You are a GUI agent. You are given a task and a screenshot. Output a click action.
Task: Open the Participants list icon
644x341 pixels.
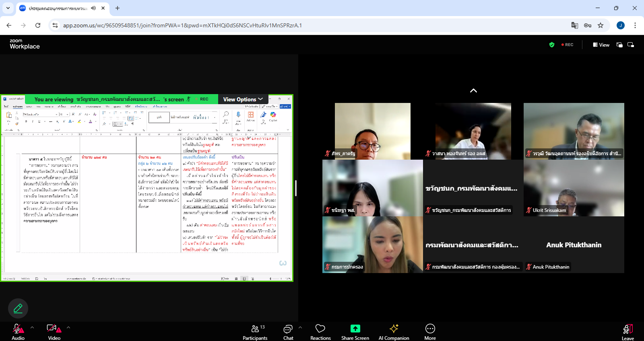[x=255, y=329]
